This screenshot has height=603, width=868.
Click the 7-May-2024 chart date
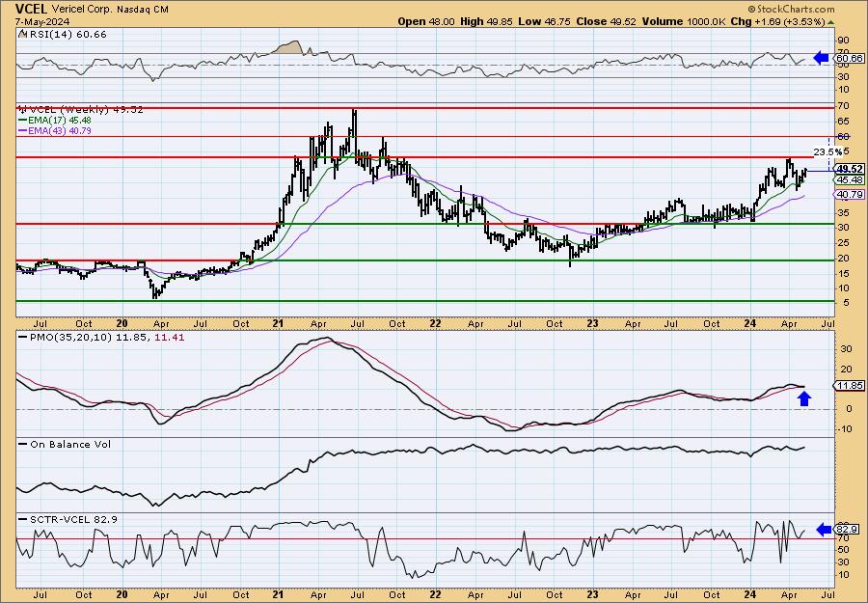click(x=42, y=21)
